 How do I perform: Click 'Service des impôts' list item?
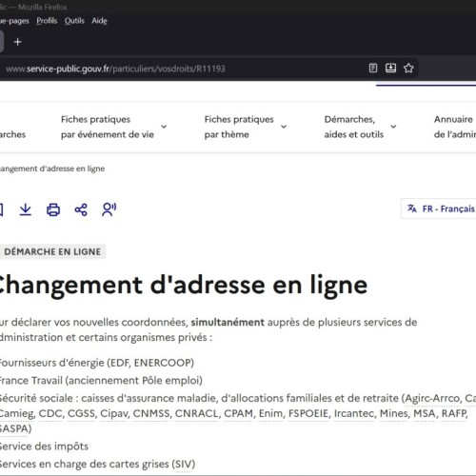coord(44,446)
